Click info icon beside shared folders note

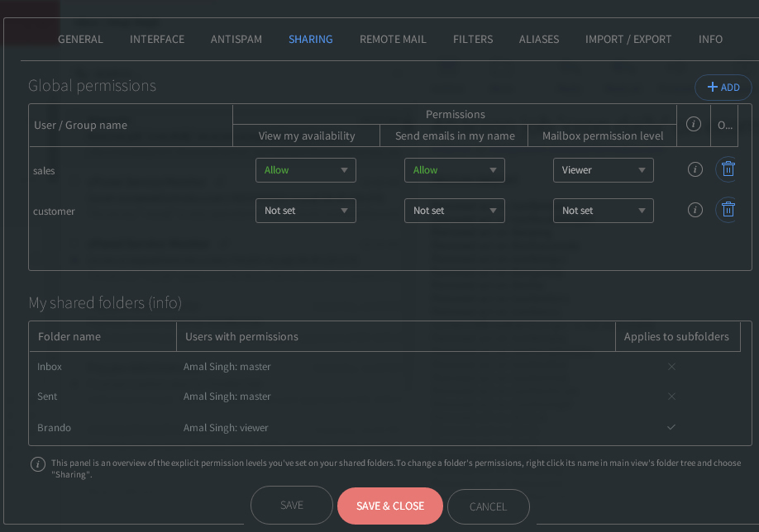pyautogui.click(x=37, y=464)
